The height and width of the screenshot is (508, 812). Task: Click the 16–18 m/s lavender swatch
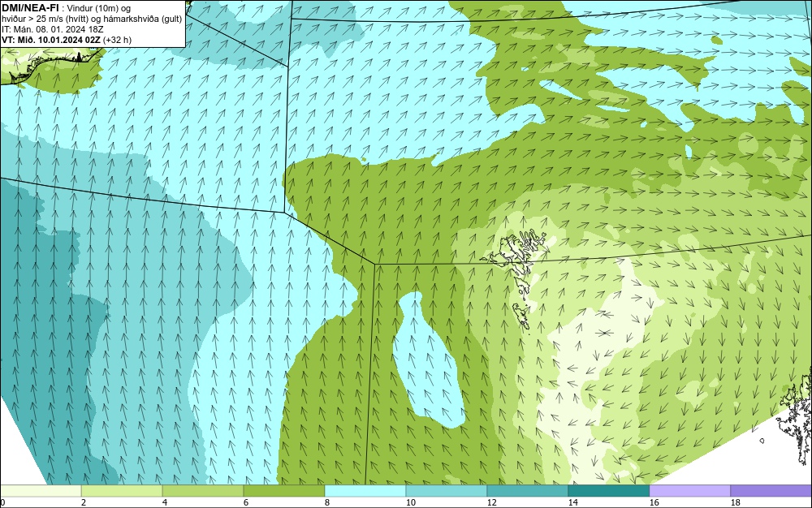coord(689,491)
